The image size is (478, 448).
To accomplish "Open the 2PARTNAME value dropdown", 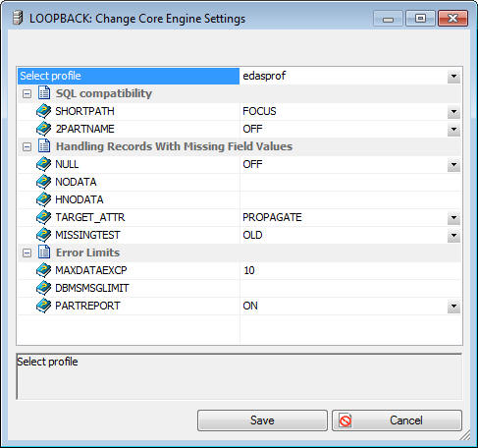I will 453,130.
